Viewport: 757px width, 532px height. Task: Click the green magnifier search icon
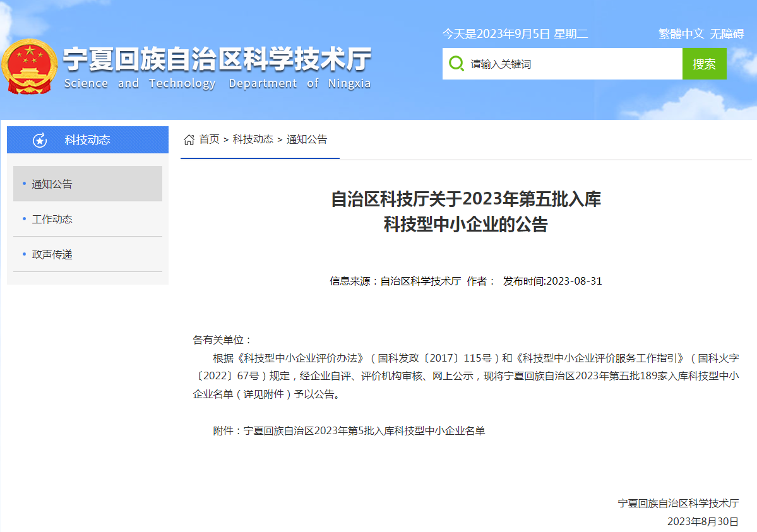point(456,64)
